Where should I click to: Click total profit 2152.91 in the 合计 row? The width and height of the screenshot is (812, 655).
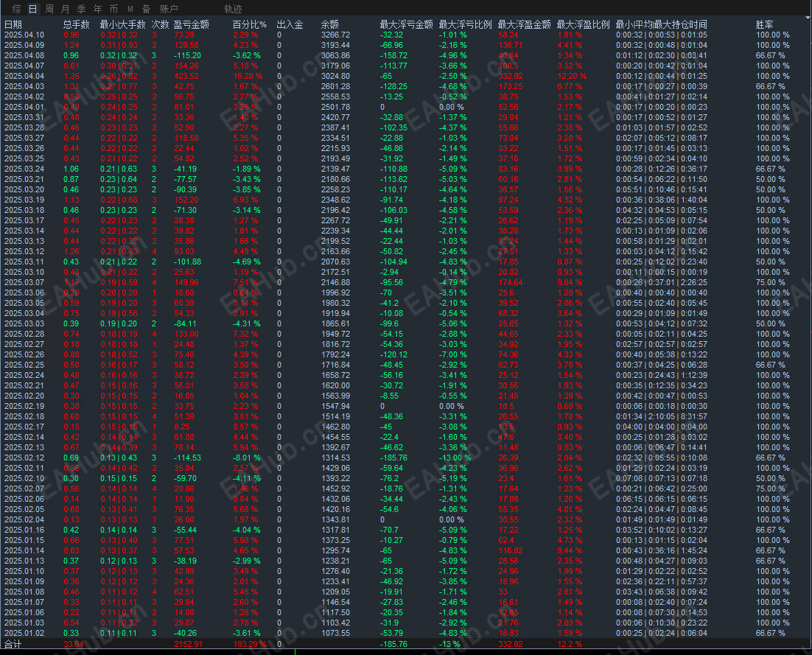coord(188,644)
